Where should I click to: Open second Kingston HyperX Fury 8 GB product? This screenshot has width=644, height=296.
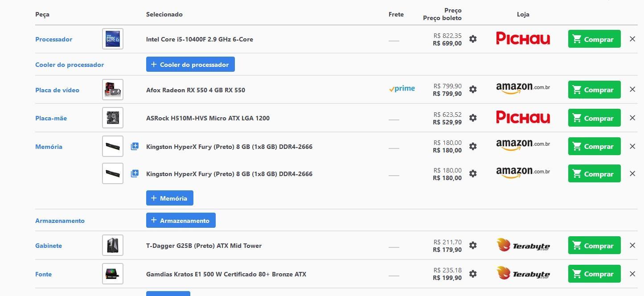(229, 174)
